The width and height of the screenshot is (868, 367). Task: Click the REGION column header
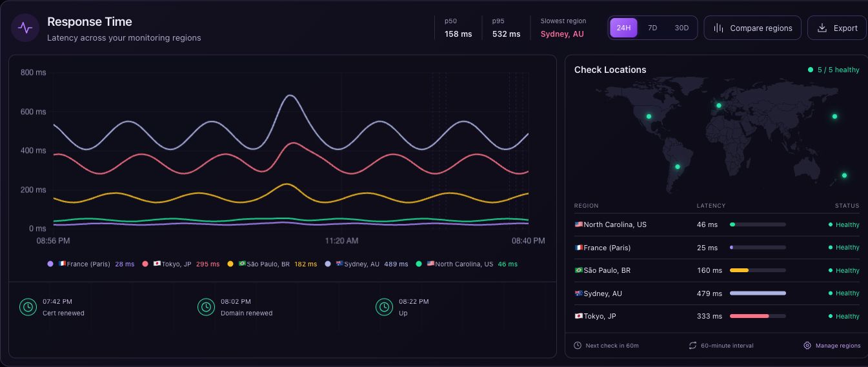(x=586, y=206)
